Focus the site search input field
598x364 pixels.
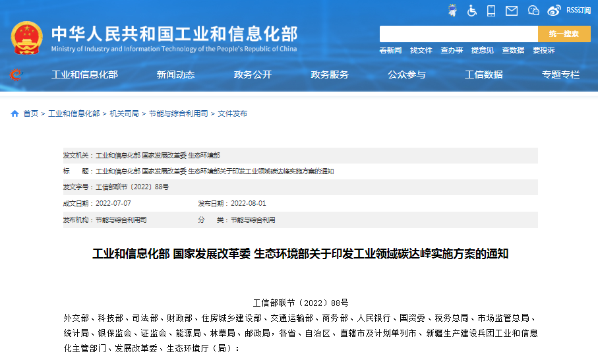[458, 34]
